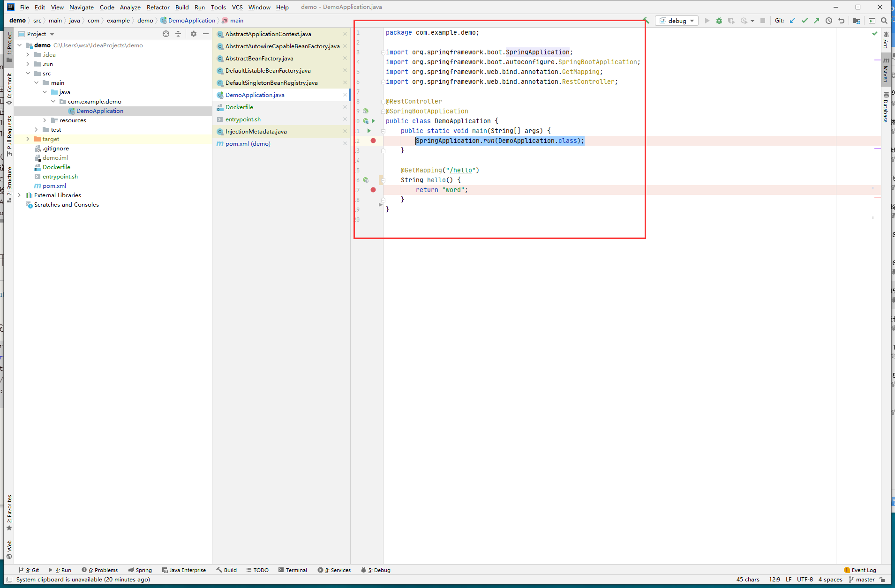
Task: Expand the target folder in project tree
Action: click(28, 139)
